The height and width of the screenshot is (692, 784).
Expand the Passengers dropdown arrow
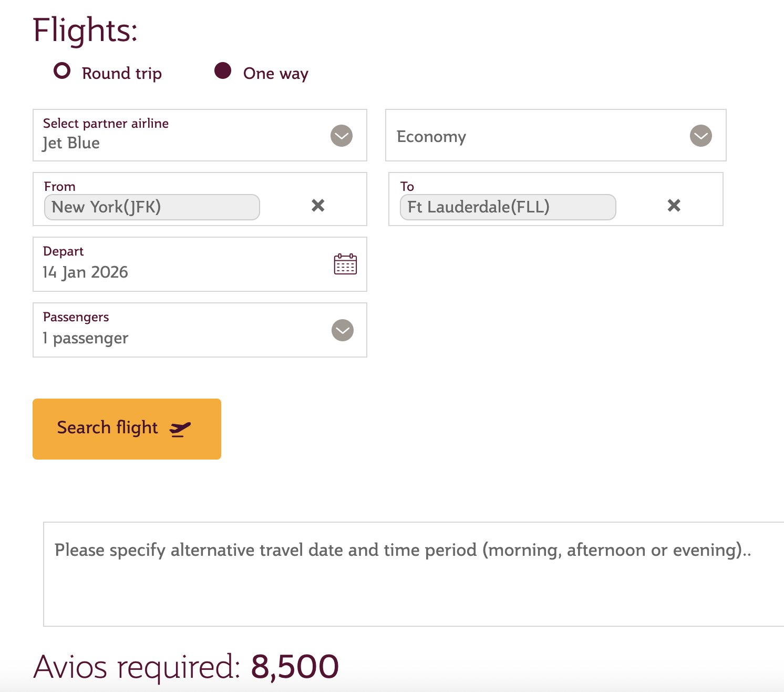coord(343,330)
